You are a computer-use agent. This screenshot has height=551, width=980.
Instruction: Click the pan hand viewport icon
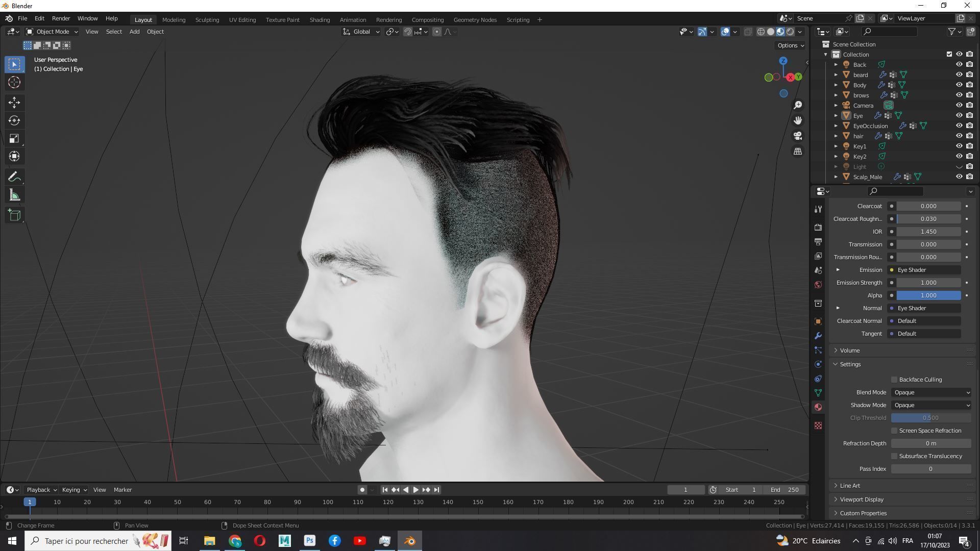point(797,120)
